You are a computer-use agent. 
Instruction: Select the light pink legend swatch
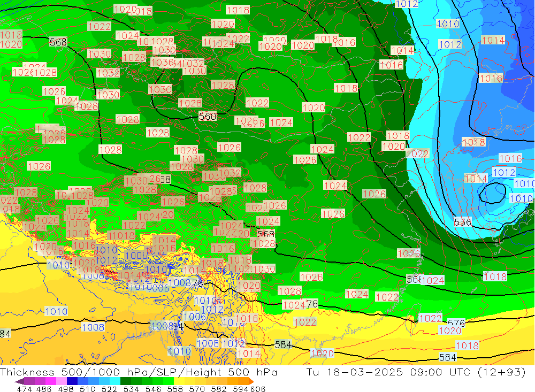coord(62,381)
